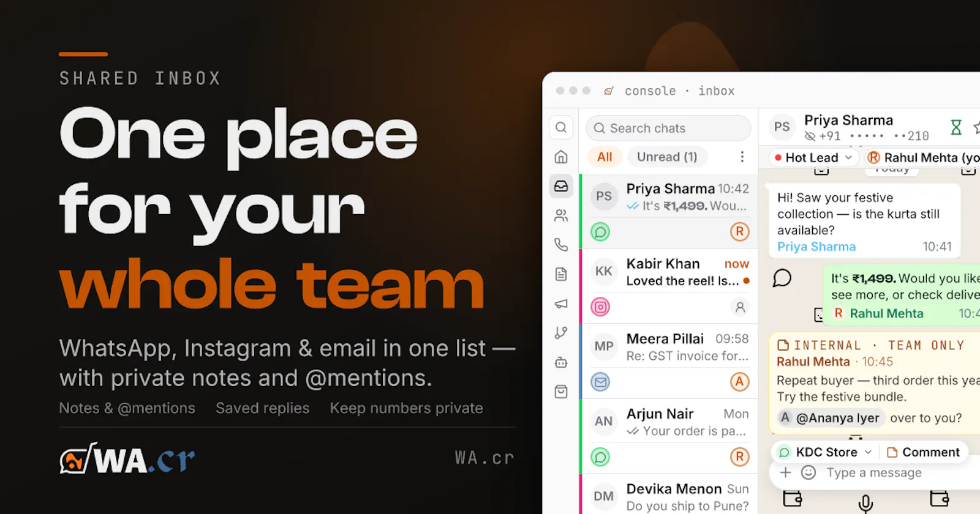Open the three-dot chat list menu
The height and width of the screenshot is (514, 980).
[x=742, y=157]
